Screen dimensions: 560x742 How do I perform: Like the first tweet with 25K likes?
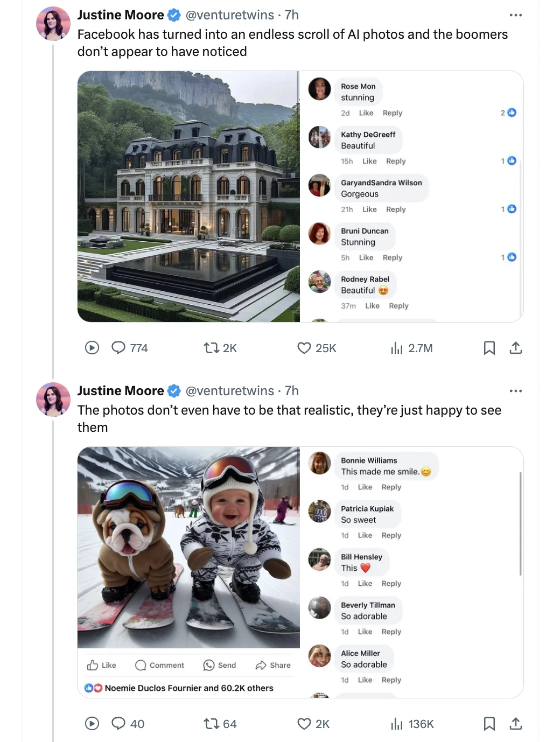[x=304, y=348]
